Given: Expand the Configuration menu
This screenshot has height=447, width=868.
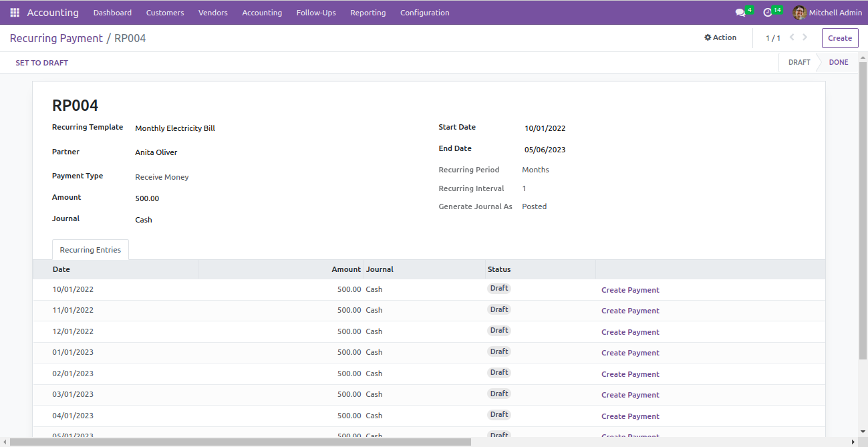Looking at the screenshot, I should [424, 13].
